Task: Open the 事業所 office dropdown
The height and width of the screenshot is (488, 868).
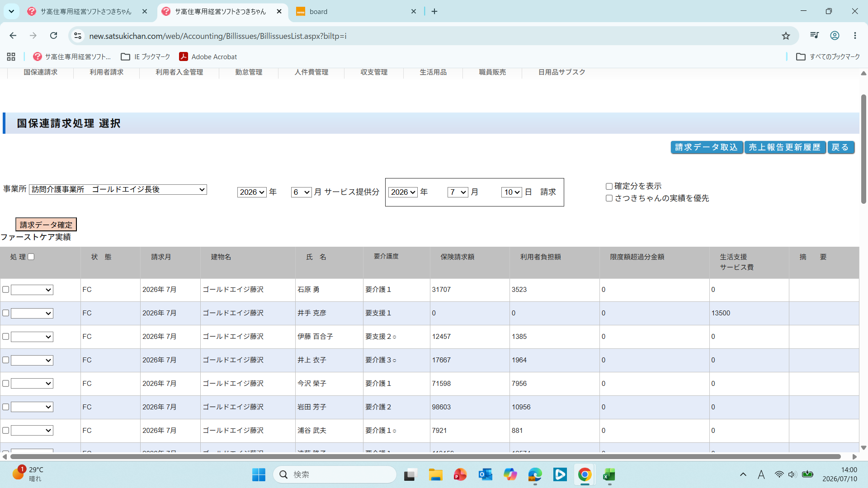Action: click(x=118, y=189)
